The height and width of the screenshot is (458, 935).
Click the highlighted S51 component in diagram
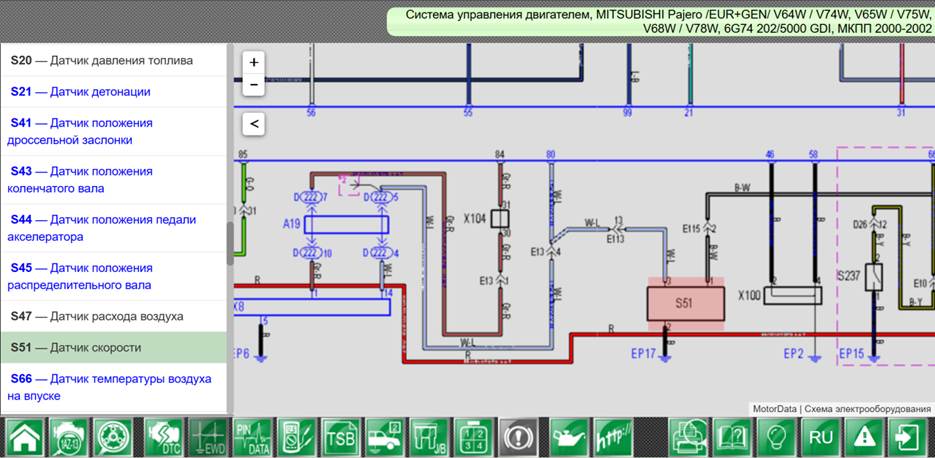pos(686,304)
